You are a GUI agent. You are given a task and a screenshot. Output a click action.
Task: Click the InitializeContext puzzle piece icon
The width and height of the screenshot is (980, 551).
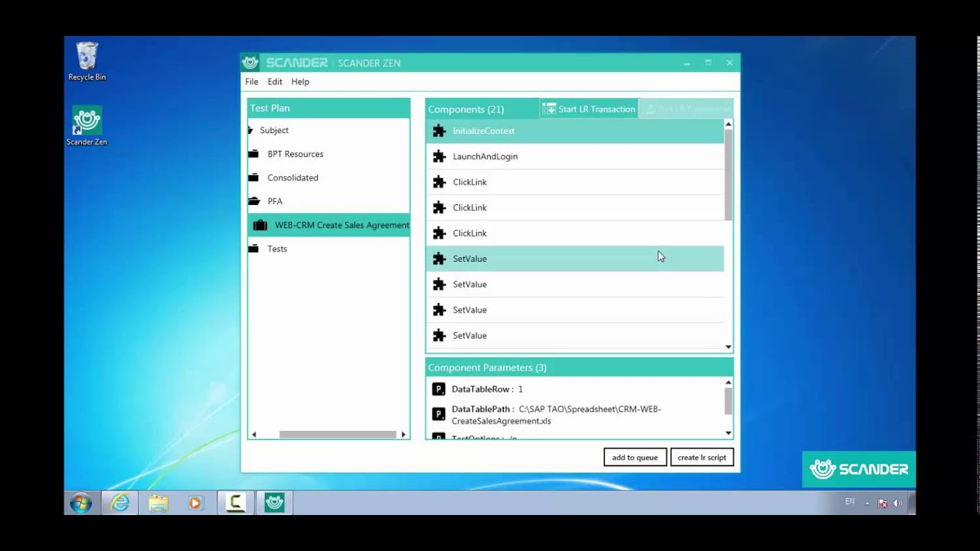click(x=439, y=131)
